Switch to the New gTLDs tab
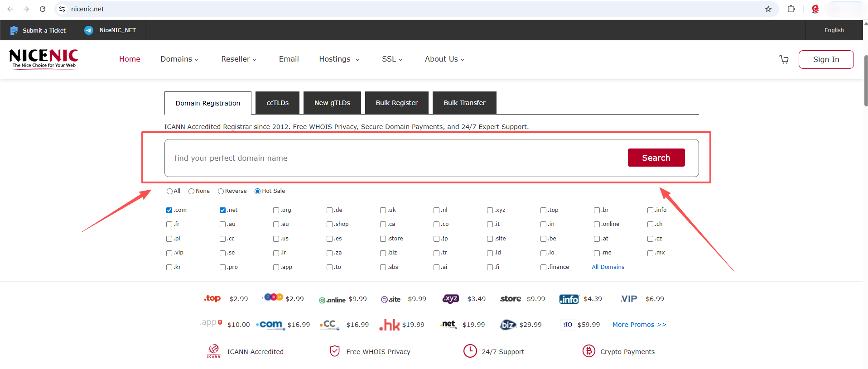Screen dimensions: 868x369 pyautogui.click(x=332, y=103)
